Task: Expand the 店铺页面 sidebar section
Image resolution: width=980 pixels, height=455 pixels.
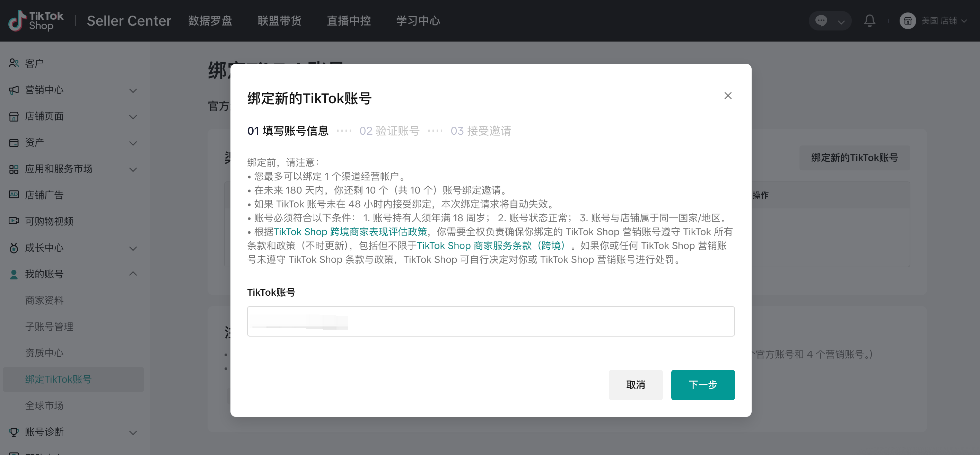Action: click(133, 117)
